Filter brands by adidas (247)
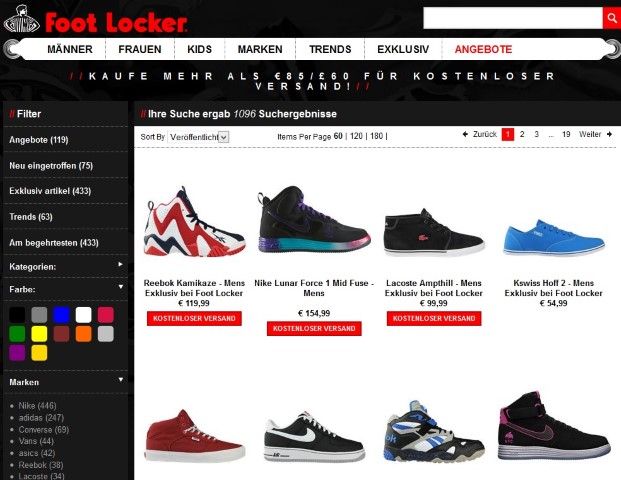Viewport: 621px width, 480px height. point(41,417)
